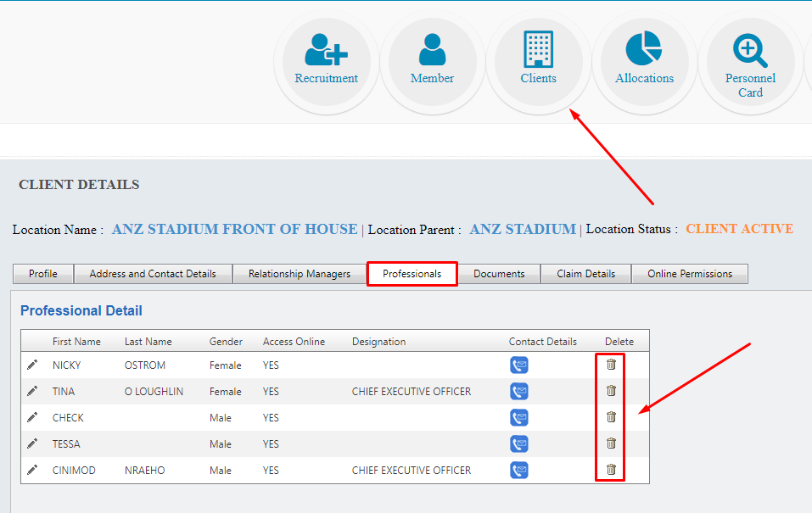Edit NICKY OSTROM with pencil icon
This screenshot has width=812, height=513.
pos(32,365)
